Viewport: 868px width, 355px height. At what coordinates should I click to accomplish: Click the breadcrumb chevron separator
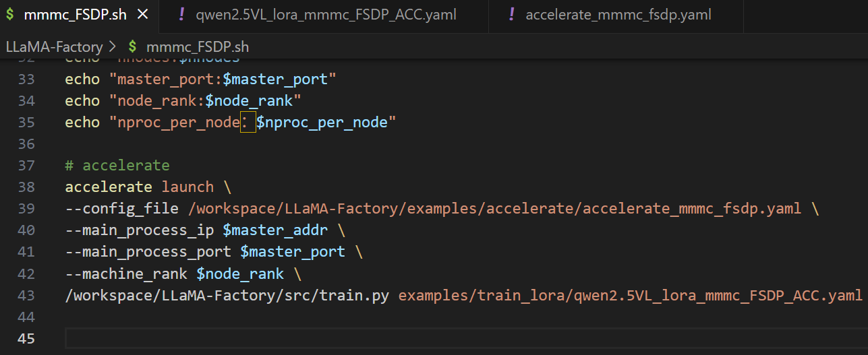pyautogui.click(x=112, y=47)
